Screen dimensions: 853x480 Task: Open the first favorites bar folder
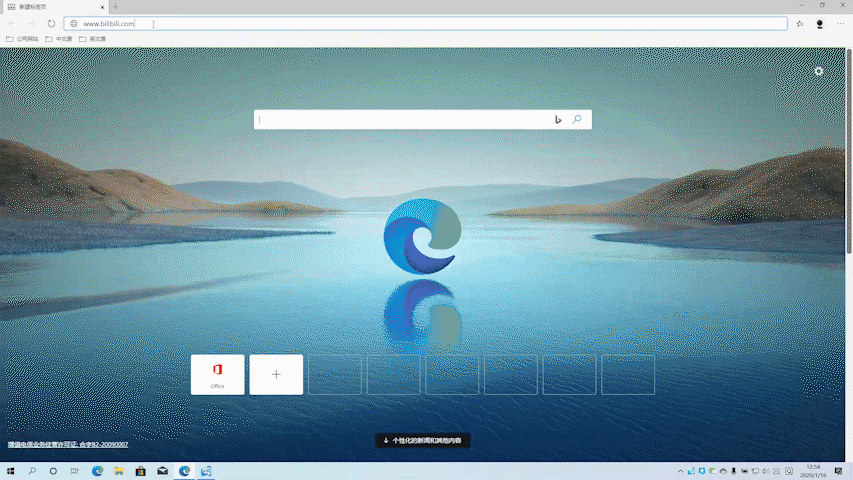pyautogui.click(x=22, y=39)
